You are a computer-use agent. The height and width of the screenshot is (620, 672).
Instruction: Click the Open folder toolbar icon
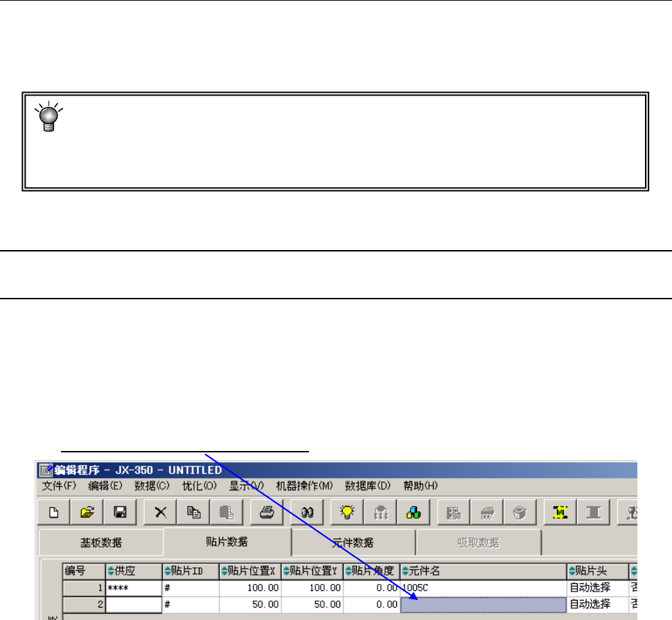click(87, 512)
